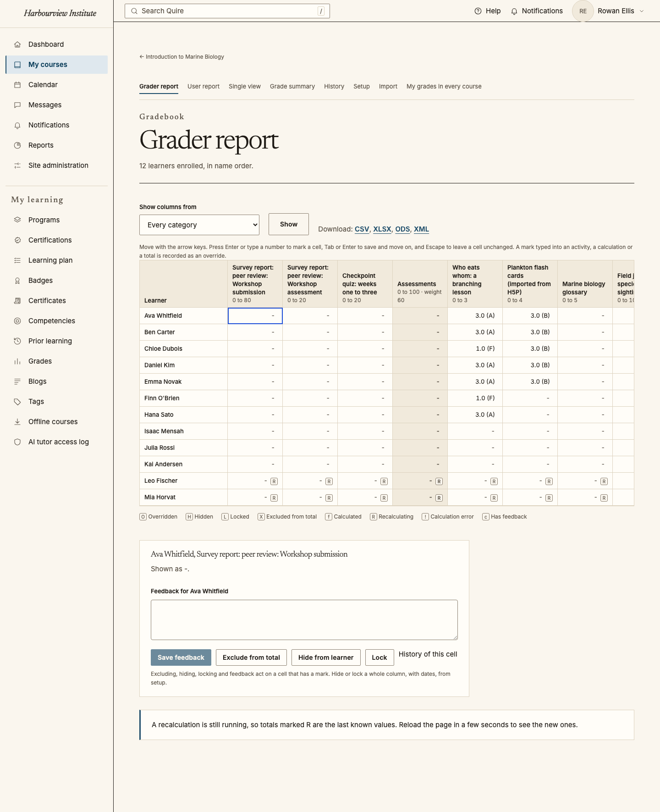Click the Show button
Screen dimensions: 660x812
[x=289, y=224]
